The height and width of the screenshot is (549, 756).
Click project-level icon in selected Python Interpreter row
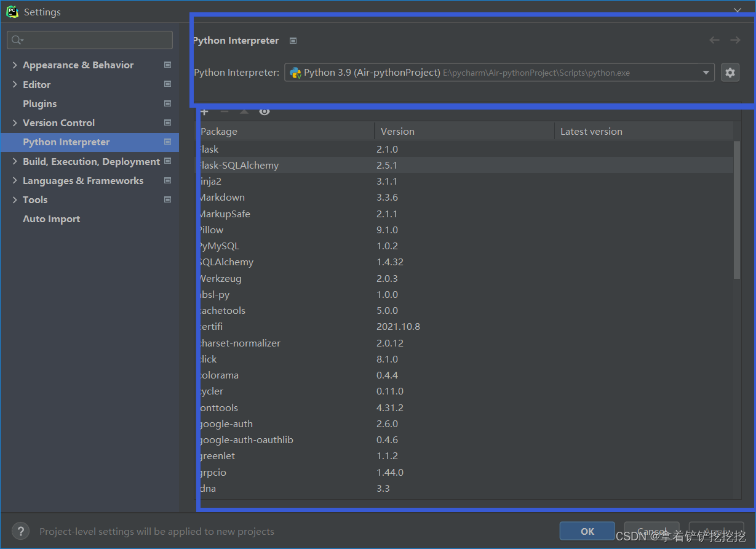pos(168,142)
